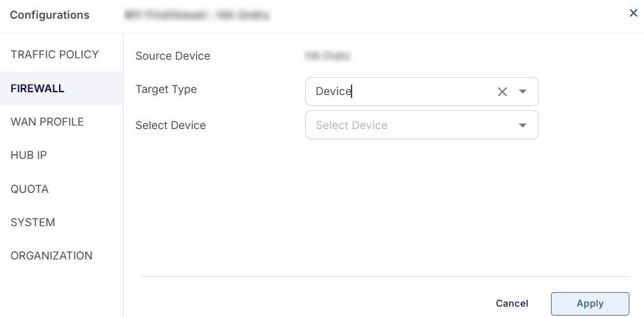The height and width of the screenshot is (317, 644).
Task: Expand the Target Type dropdown arrow
Action: click(522, 92)
